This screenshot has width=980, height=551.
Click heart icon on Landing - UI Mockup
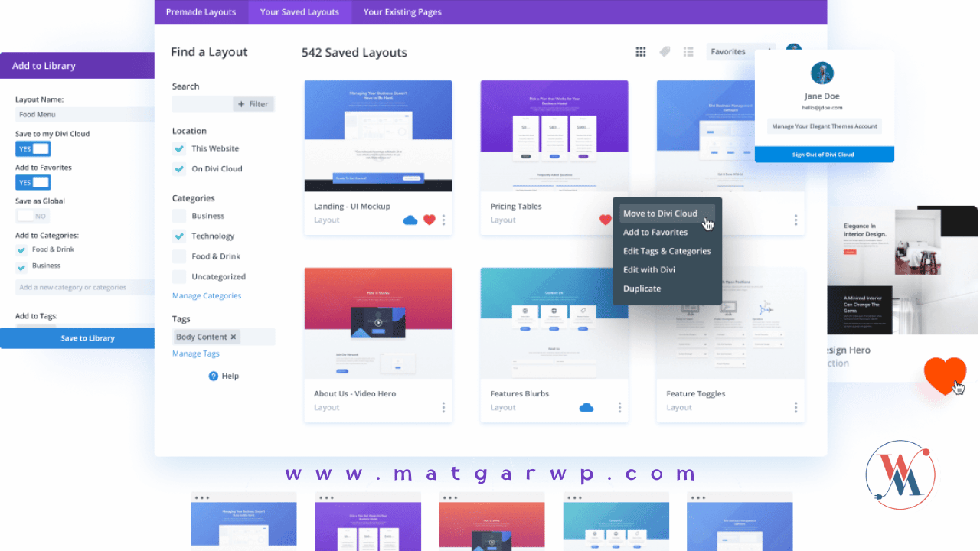pyautogui.click(x=430, y=220)
